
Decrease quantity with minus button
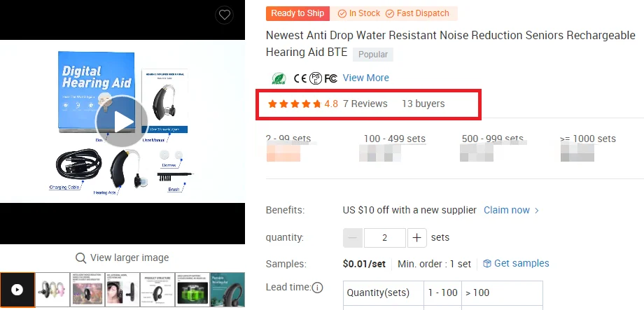[353, 237]
